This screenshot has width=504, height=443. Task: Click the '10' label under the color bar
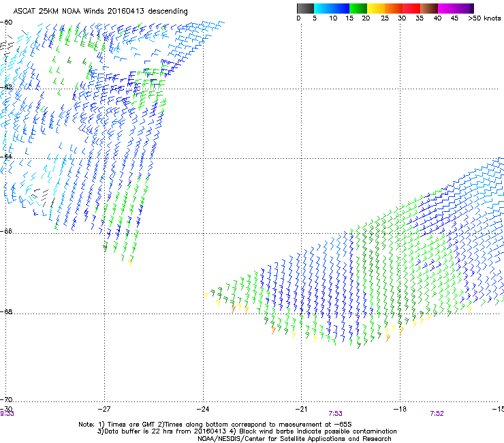tap(333, 18)
